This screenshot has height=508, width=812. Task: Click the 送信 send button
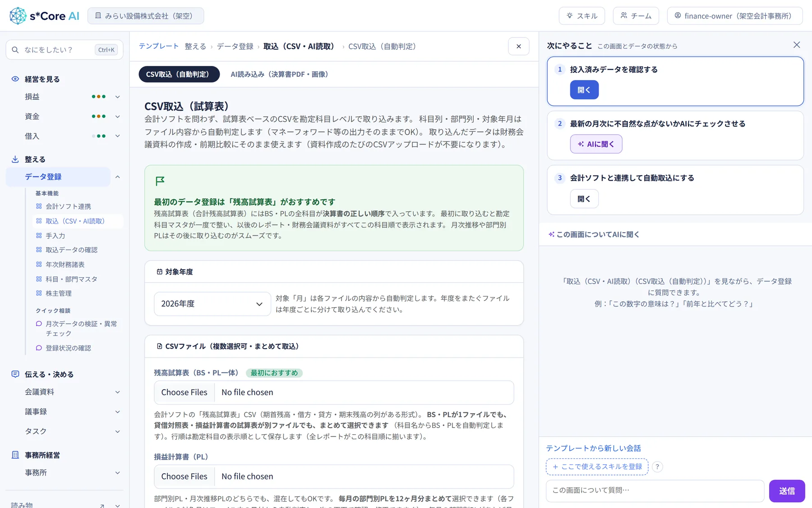click(x=787, y=491)
